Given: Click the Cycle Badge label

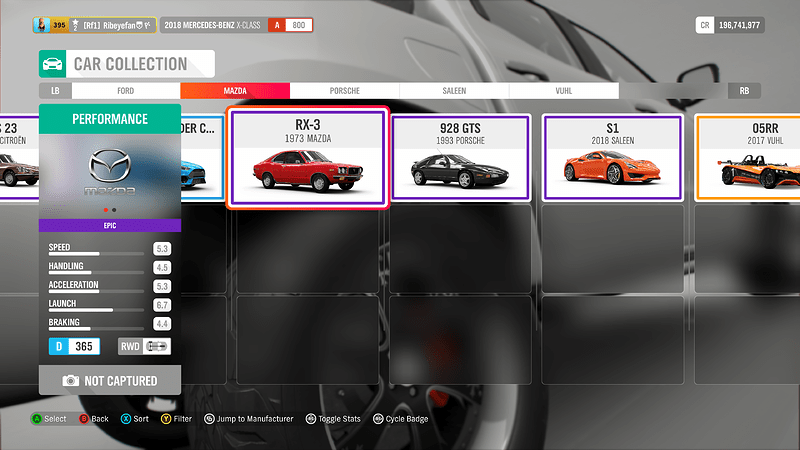Looking at the screenshot, I should pos(407,419).
